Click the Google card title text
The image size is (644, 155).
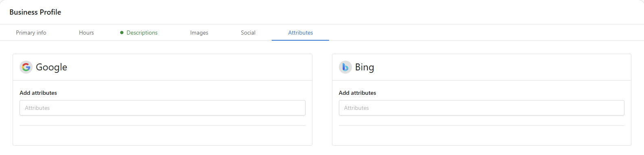click(x=51, y=67)
